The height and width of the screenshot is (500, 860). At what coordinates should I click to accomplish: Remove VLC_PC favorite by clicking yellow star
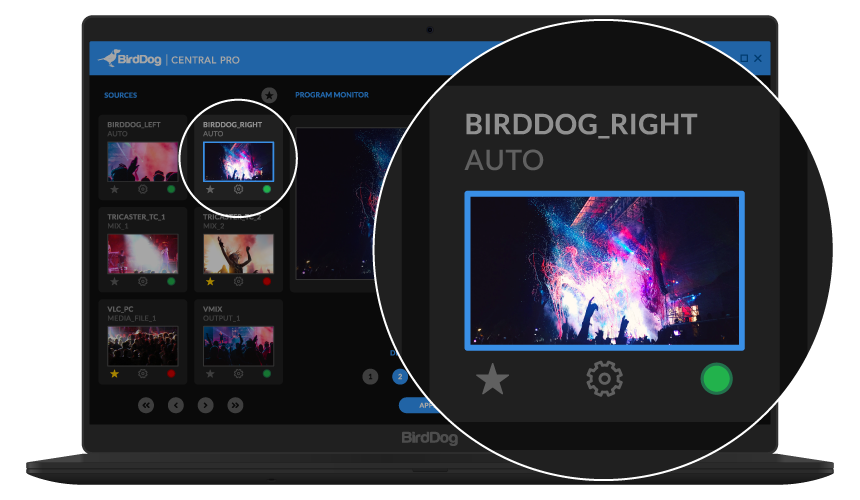coord(114,373)
